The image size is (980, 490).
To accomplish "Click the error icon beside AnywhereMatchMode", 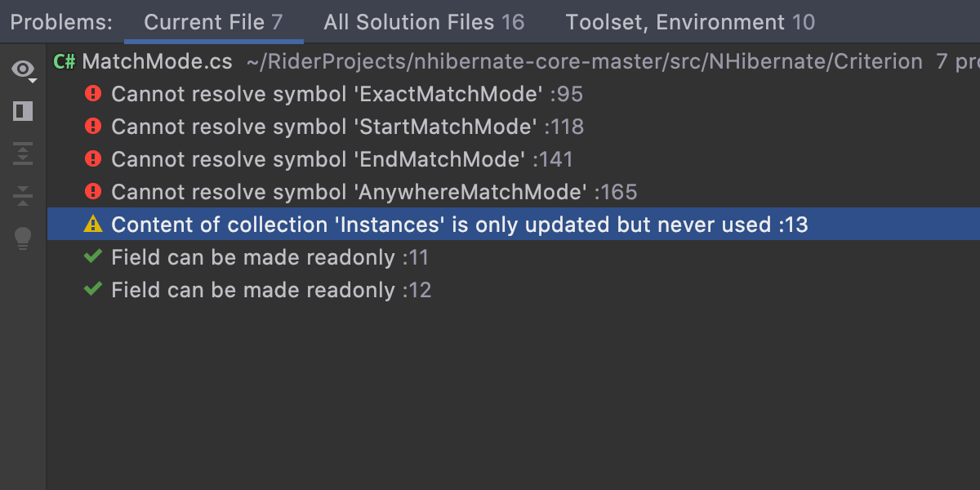I will 93,193.
